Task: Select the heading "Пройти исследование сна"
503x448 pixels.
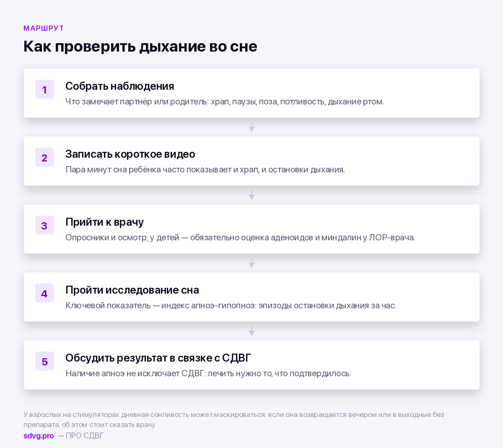Action: click(132, 290)
